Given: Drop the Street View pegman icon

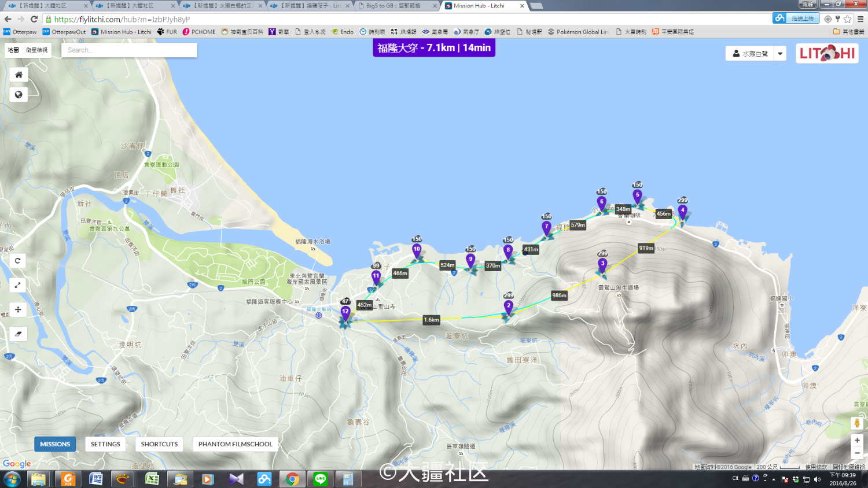Looking at the screenshot, I should [857, 423].
